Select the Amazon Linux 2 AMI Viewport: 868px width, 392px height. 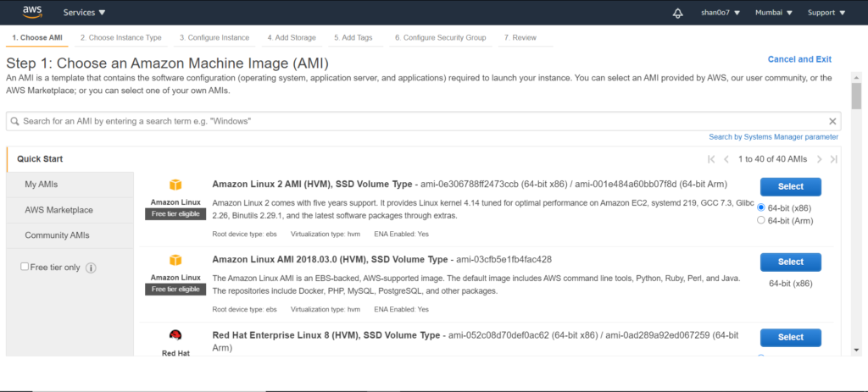click(x=791, y=187)
